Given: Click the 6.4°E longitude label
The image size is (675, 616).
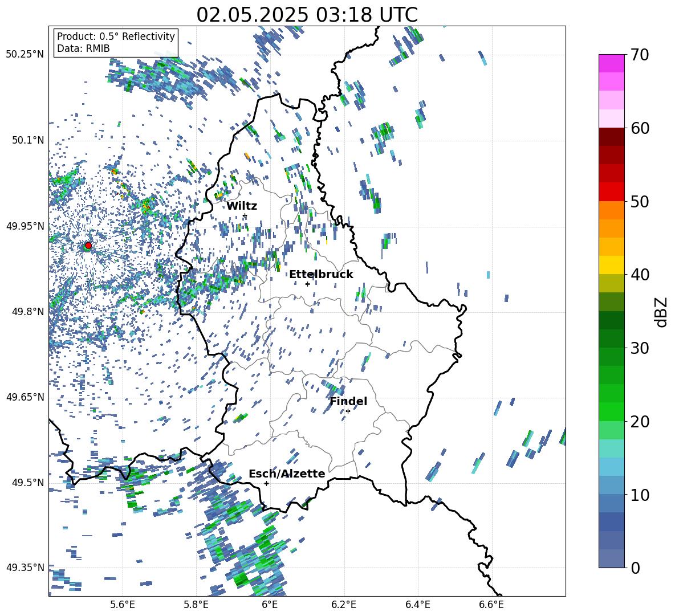Looking at the screenshot, I should [417, 605].
